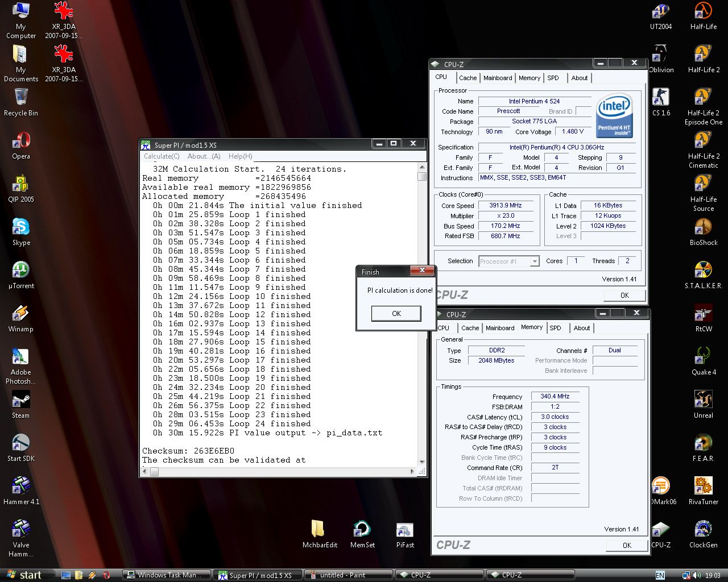This screenshot has height=582, width=728.
Task: Switch to Cache tab in upper CPU-Z
Action: [468, 78]
